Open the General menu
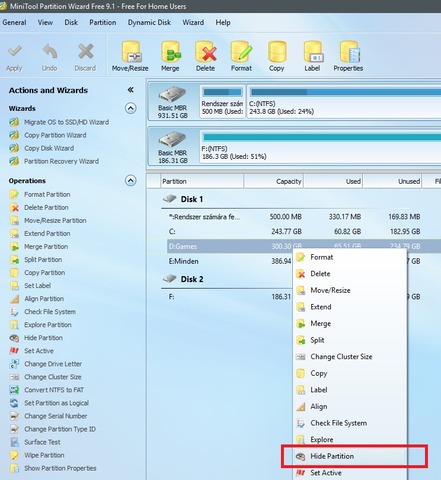The width and height of the screenshot is (441, 480). (14, 22)
